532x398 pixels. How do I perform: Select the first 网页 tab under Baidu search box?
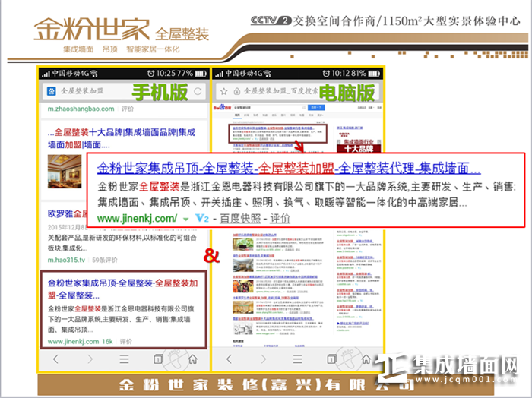(x=237, y=115)
